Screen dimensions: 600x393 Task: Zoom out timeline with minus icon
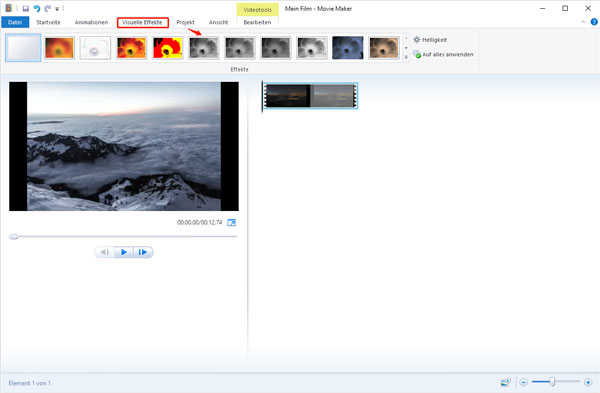[524, 382]
